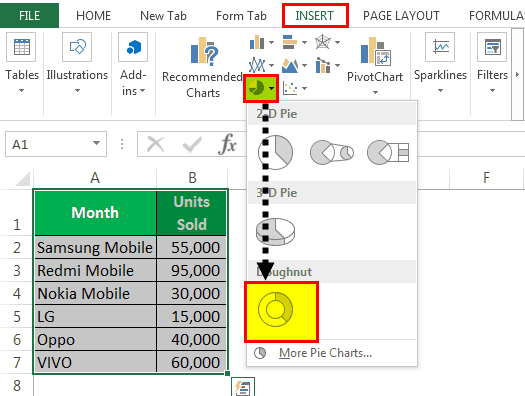Select the cell containing 60,000
The image size is (525, 396).
(192, 362)
